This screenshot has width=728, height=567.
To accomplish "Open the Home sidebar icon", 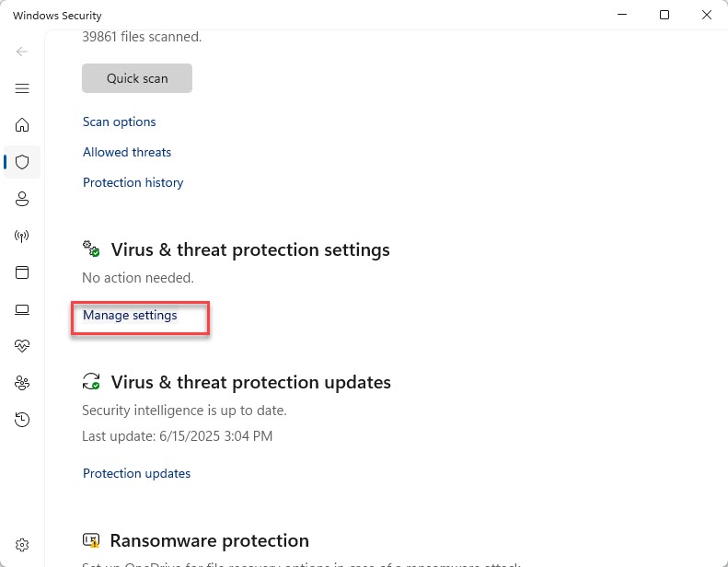I will point(22,125).
